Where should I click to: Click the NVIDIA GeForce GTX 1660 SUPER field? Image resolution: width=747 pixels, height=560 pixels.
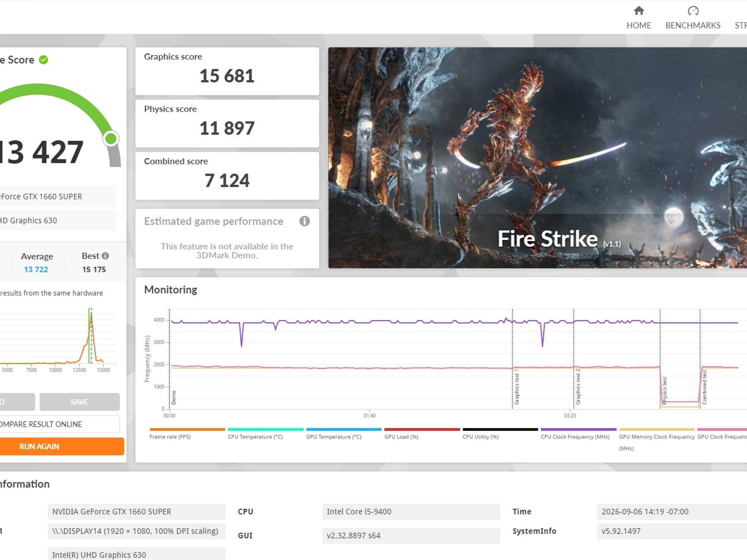pyautogui.click(x=136, y=512)
